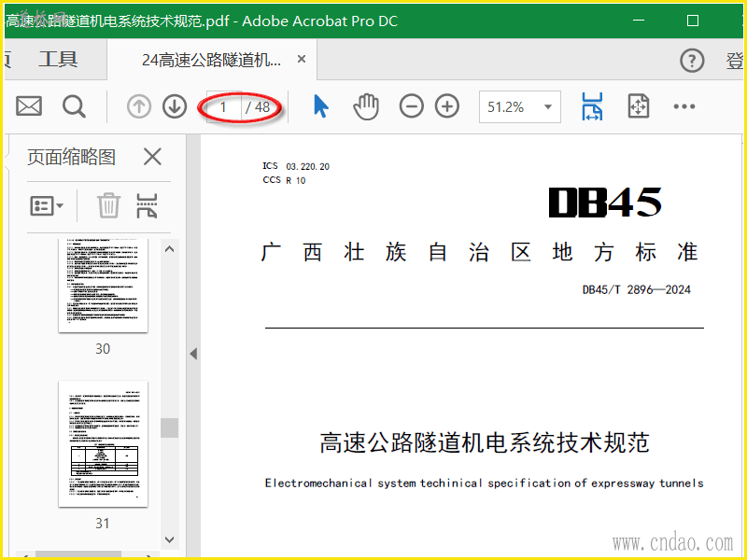Collapse the left pane with the arrow
Image resolution: width=747 pixels, height=560 pixels.
(193, 354)
